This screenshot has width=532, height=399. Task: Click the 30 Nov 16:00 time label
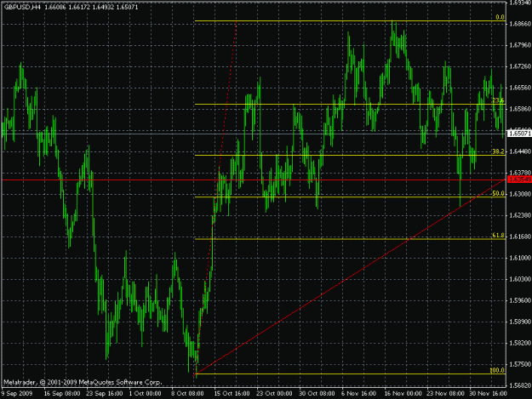(x=488, y=393)
